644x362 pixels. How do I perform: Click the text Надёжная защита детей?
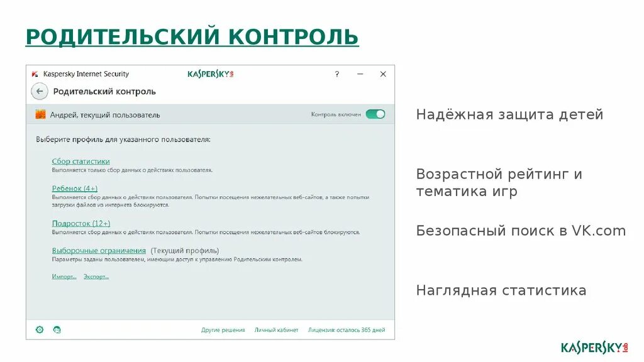coord(509,114)
